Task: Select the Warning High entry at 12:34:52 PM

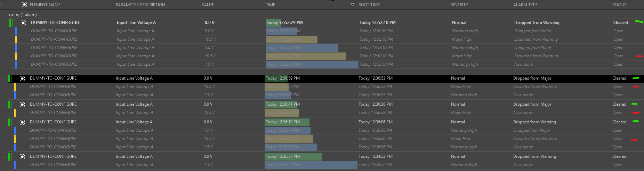Action: pyautogui.click(x=464, y=165)
